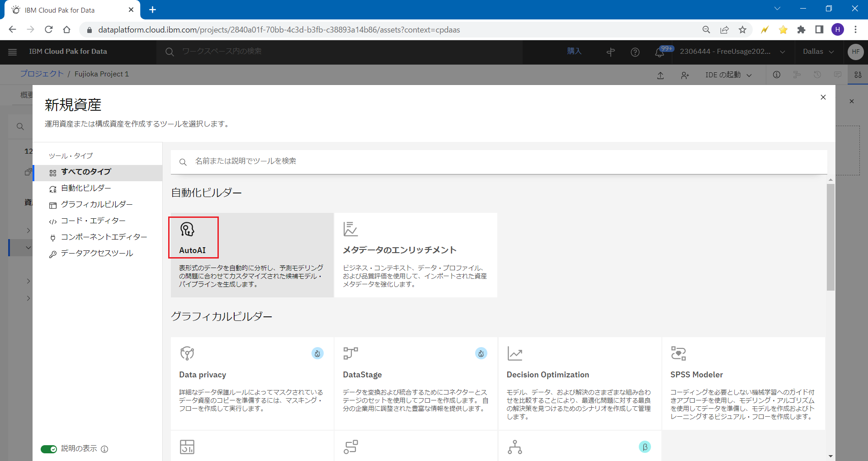Click the DataStage tool icon

pos(350,353)
